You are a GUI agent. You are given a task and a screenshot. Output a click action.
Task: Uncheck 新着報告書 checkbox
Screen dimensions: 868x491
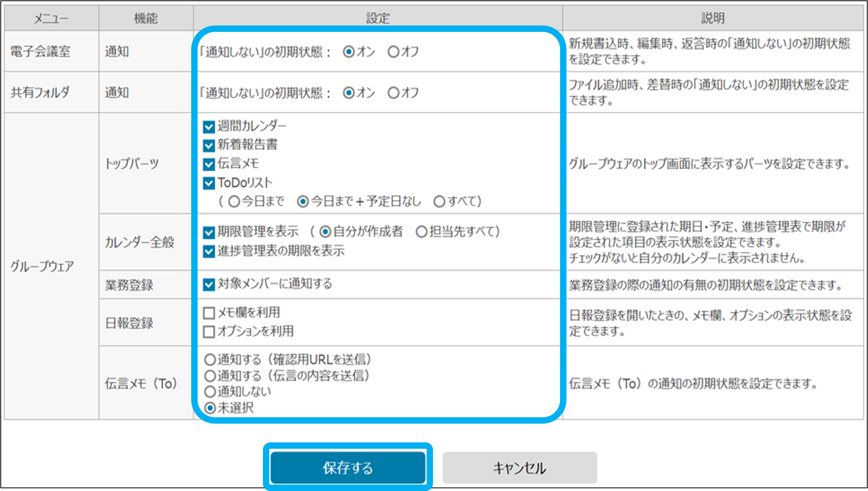(x=209, y=145)
